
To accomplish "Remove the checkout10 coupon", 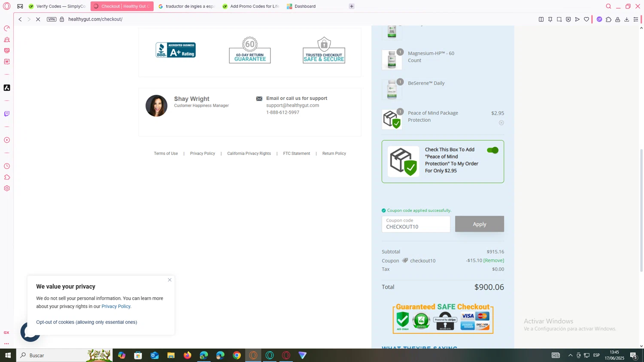I will click(x=494, y=260).
